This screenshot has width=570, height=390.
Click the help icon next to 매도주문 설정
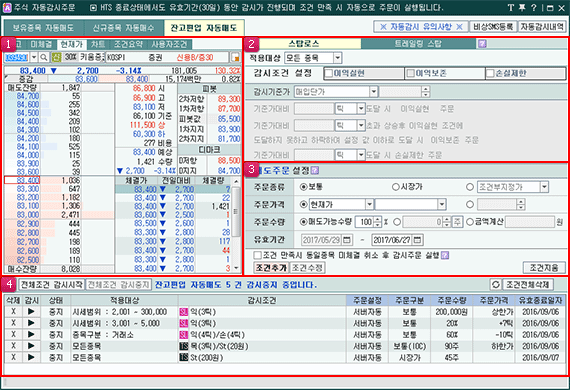[x=315, y=170]
